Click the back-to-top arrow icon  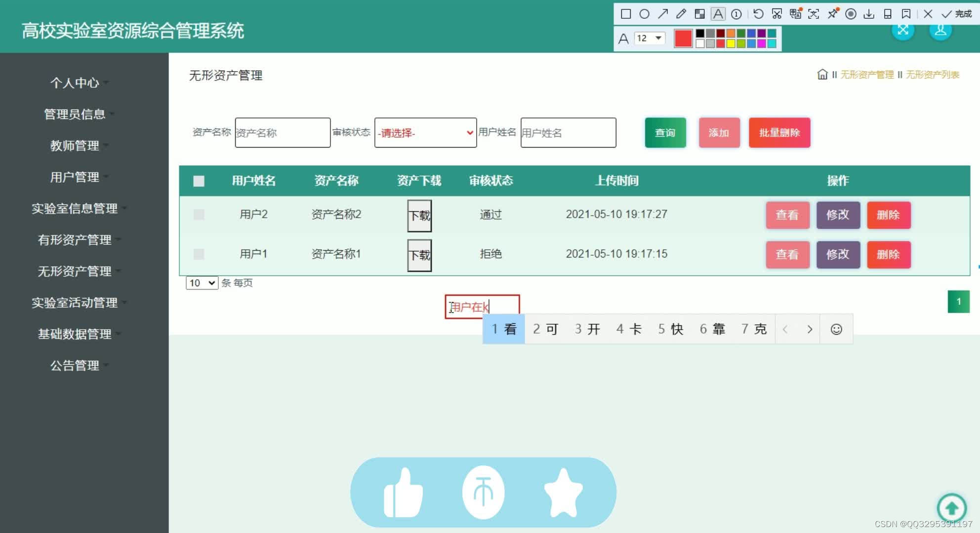[x=952, y=507]
